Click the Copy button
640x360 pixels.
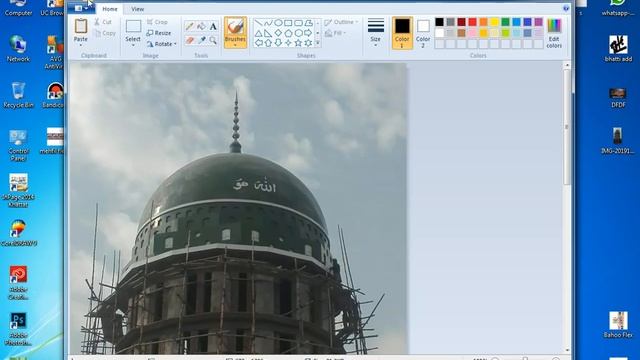pyautogui.click(x=104, y=33)
